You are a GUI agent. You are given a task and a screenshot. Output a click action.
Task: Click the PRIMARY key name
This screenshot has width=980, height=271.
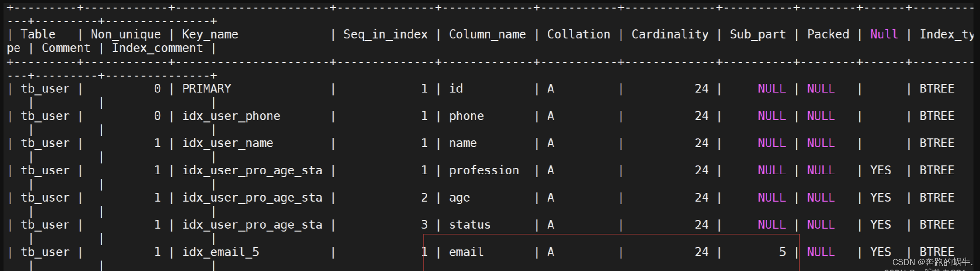[x=206, y=89]
